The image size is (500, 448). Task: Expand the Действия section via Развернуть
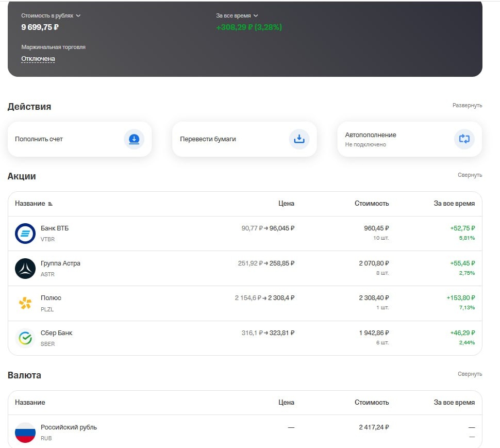467,105
